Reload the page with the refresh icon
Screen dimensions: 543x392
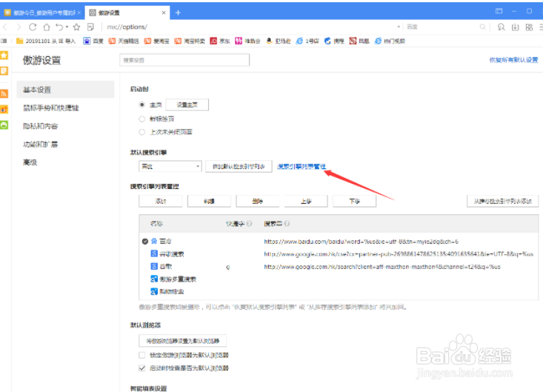point(33,27)
